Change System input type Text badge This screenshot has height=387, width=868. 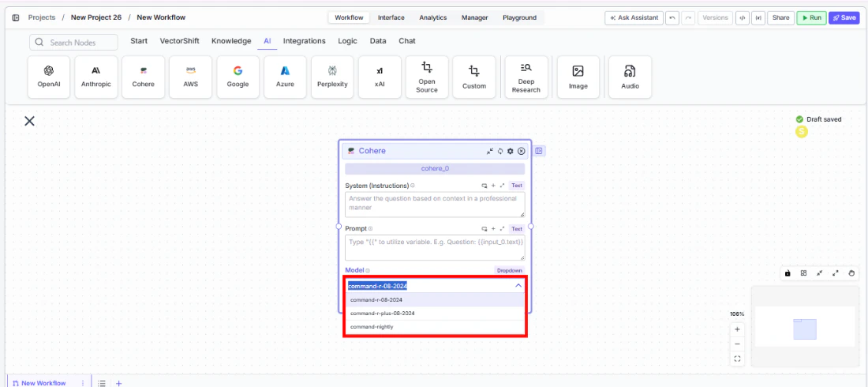tap(517, 186)
